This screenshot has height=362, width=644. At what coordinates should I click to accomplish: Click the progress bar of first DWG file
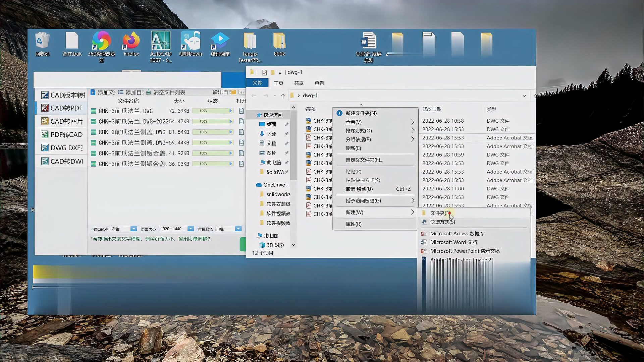pos(213,111)
